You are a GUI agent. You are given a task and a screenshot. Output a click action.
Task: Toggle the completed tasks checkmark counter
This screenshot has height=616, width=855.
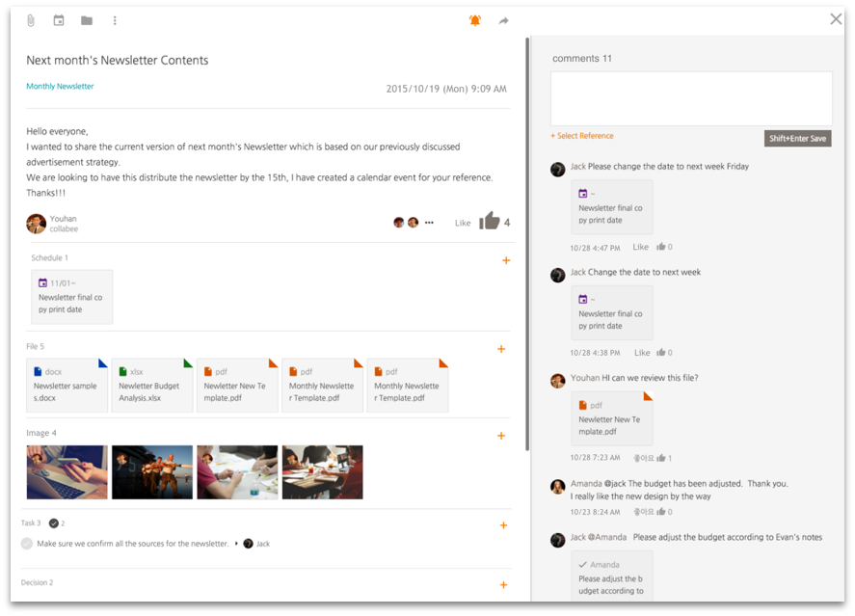click(x=53, y=523)
